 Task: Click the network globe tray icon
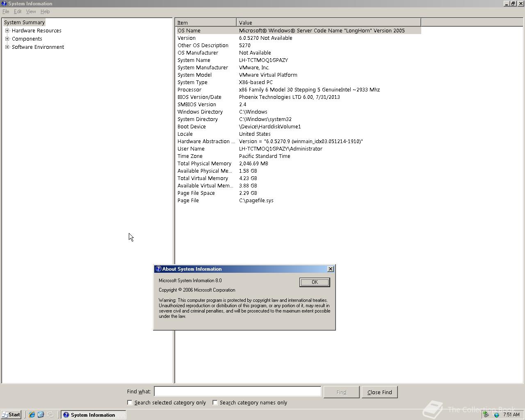[x=496, y=415]
